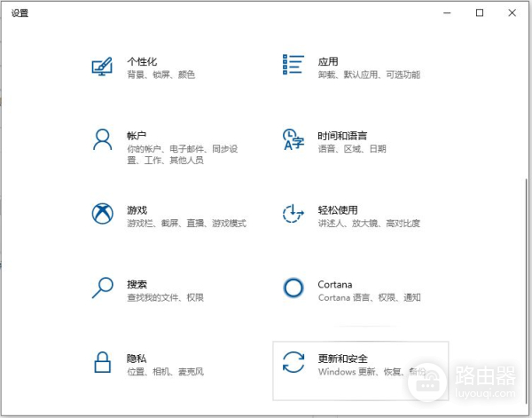Click description 语音、区域、日期
Screen dimensions: 532x418
pyautogui.click(x=352, y=149)
